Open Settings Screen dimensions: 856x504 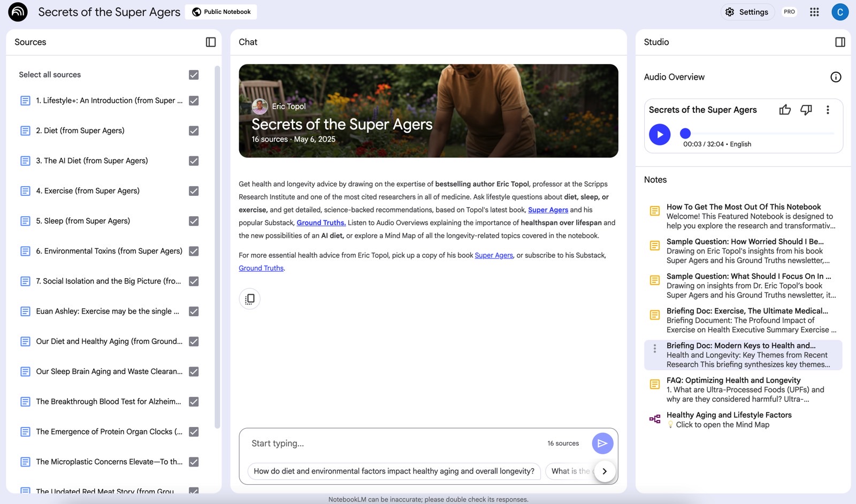point(747,12)
